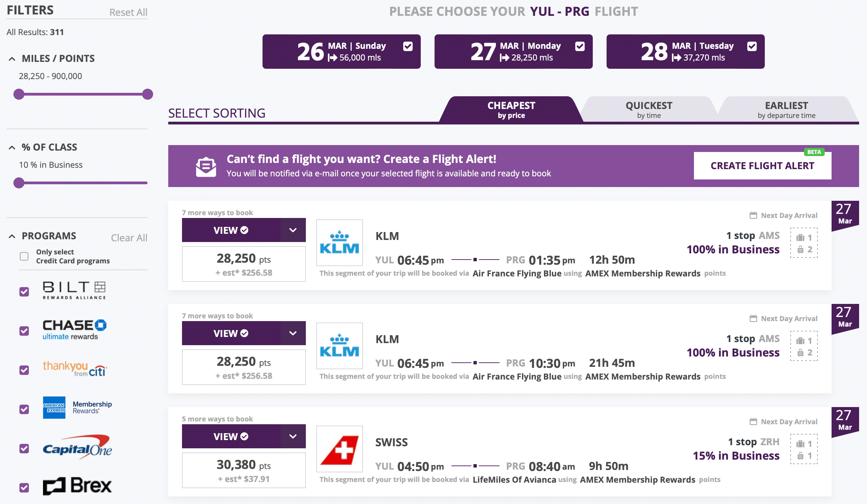Click the SWISS airline logo
The width and height of the screenshot is (867, 504).
pyautogui.click(x=339, y=449)
